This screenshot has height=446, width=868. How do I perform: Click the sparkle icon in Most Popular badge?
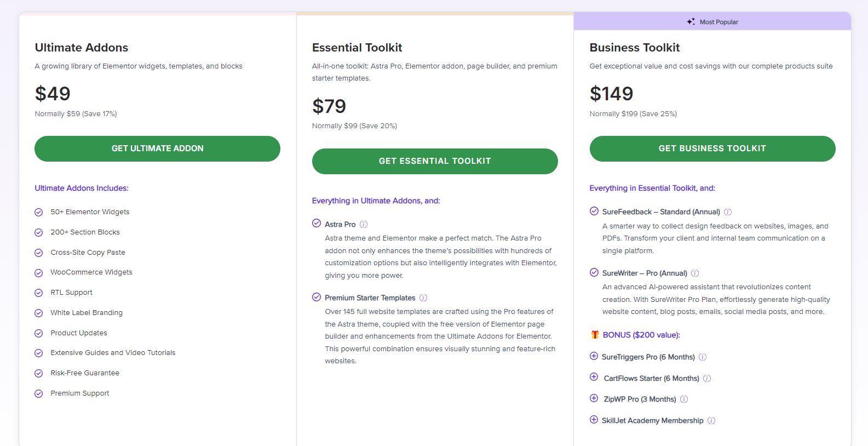pos(691,21)
